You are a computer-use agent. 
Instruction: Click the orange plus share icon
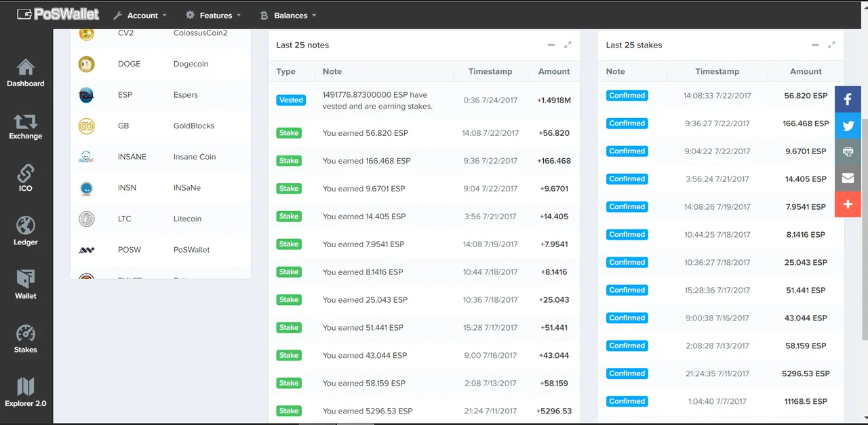pyautogui.click(x=848, y=204)
